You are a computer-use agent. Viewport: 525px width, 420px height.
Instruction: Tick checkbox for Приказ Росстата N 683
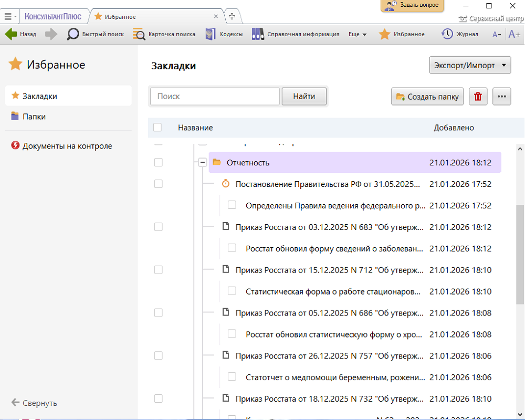(x=159, y=227)
